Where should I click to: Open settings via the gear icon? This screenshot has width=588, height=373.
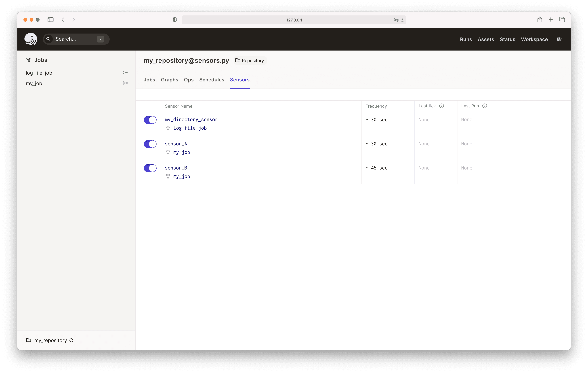(x=559, y=39)
